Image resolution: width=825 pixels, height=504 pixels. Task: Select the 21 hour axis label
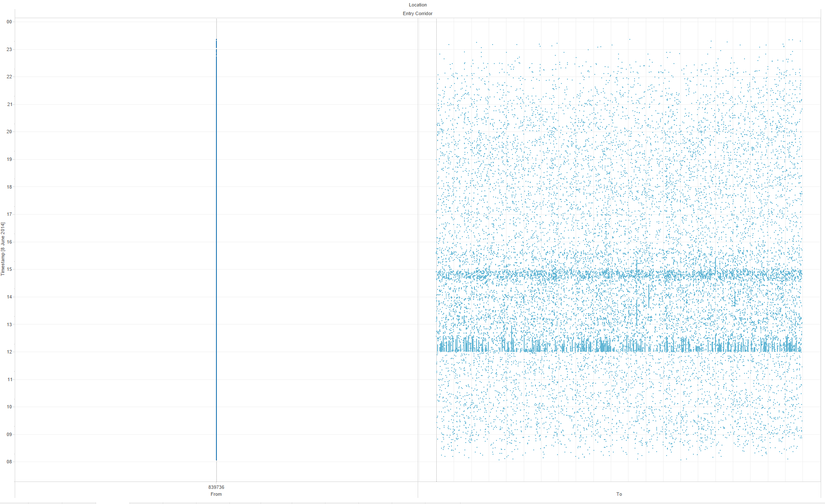pos(9,104)
